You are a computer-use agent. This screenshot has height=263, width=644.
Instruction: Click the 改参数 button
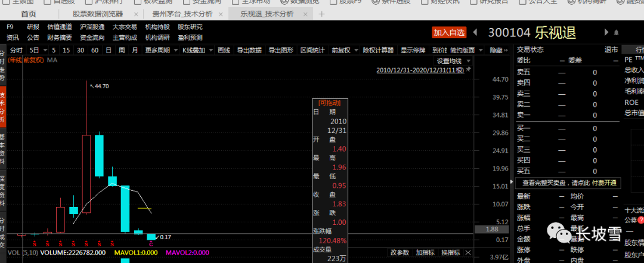pos(400,252)
